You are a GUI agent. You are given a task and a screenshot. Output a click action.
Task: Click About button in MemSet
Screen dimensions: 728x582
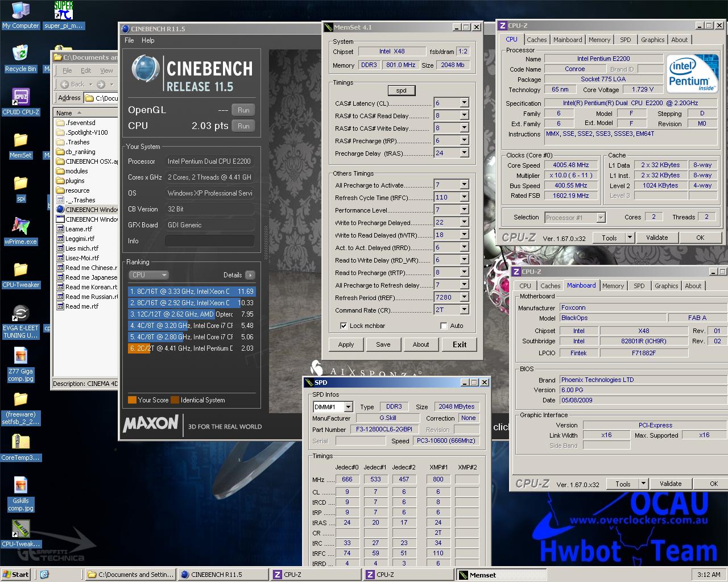pyautogui.click(x=421, y=344)
